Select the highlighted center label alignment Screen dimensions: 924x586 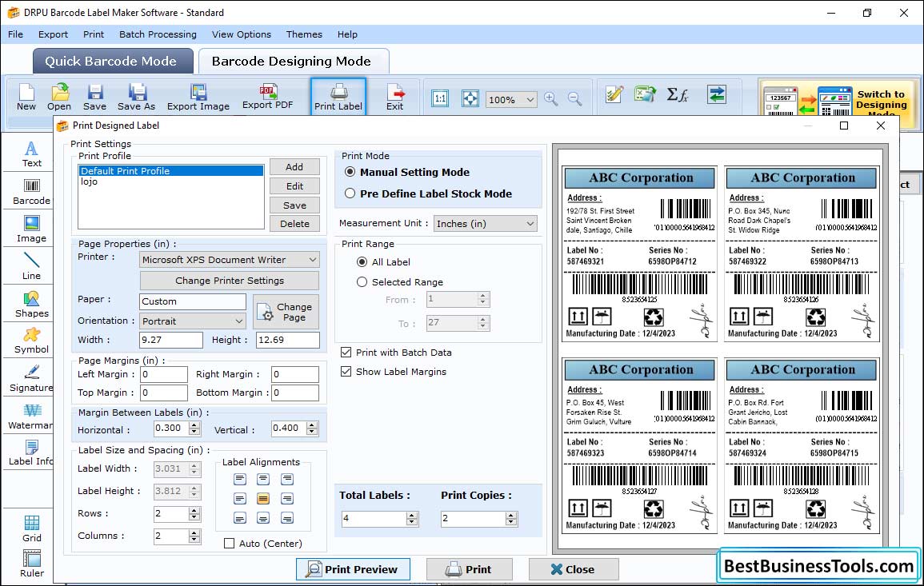click(263, 499)
